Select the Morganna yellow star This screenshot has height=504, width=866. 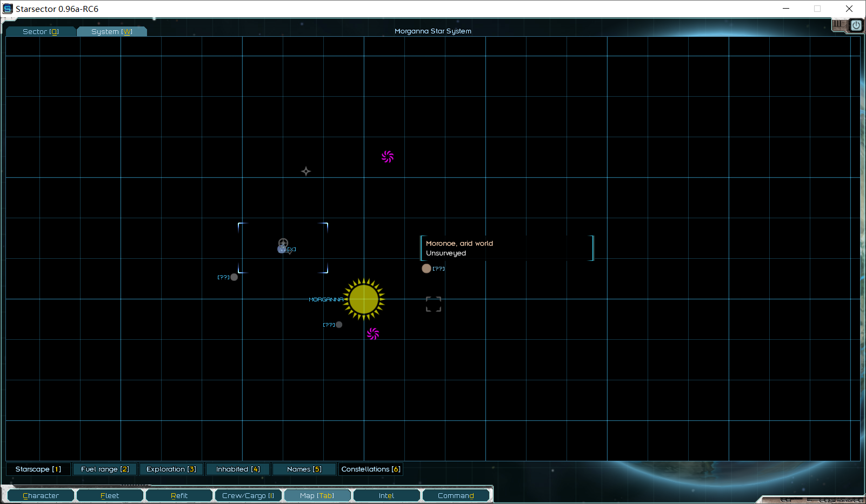(364, 299)
